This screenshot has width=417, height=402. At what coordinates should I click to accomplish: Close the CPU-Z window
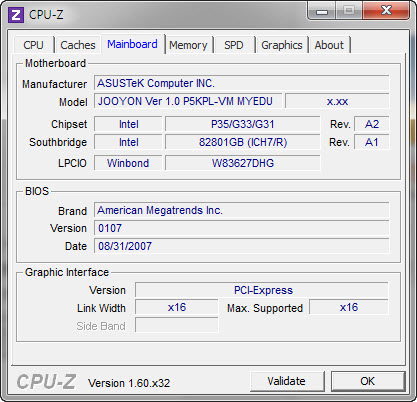point(386,11)
